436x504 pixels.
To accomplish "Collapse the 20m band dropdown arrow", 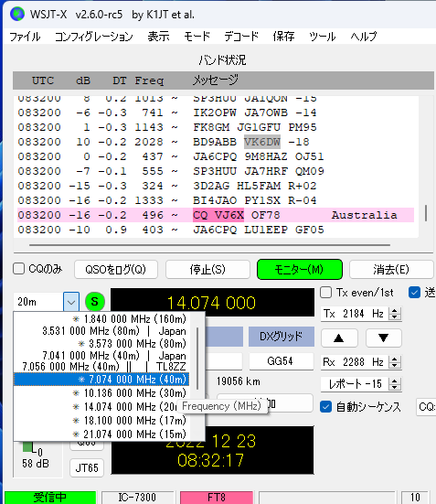I will [71, 302].
